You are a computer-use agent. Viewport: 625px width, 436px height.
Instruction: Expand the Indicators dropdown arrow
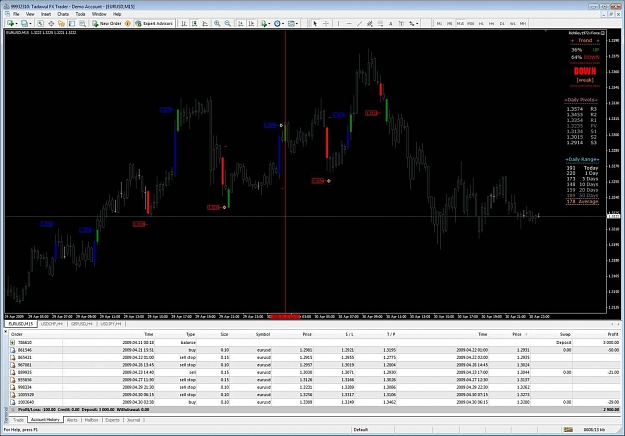pyautogui.click(x=269, y=24)
